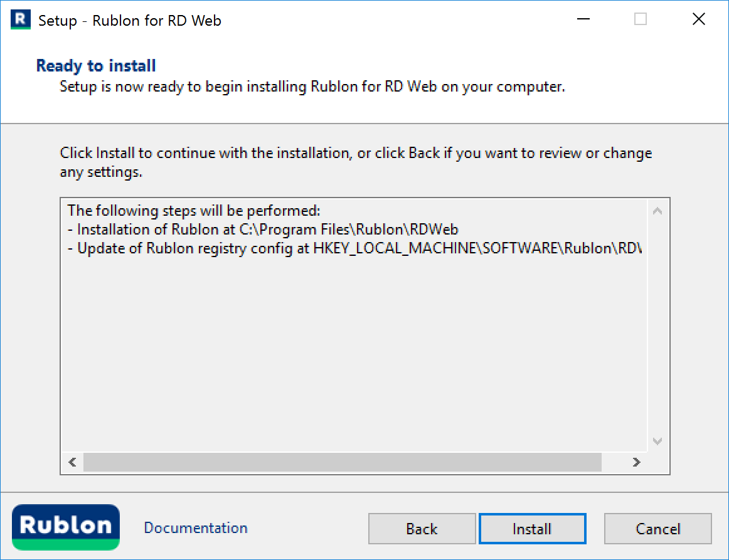The height and width of the screenshot is (560, 729).
Task: Click the 'The following steps will be performed' line
Action: tap(194, 211)
